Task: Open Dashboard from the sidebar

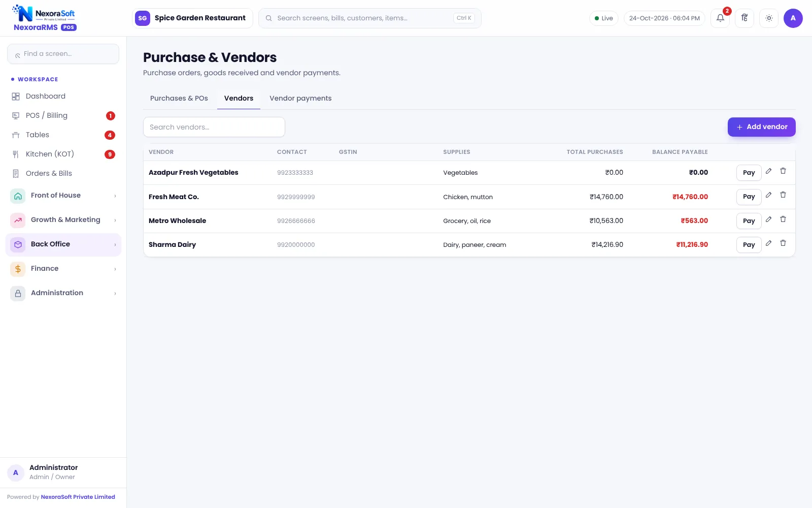Action: tap(63, 97)
